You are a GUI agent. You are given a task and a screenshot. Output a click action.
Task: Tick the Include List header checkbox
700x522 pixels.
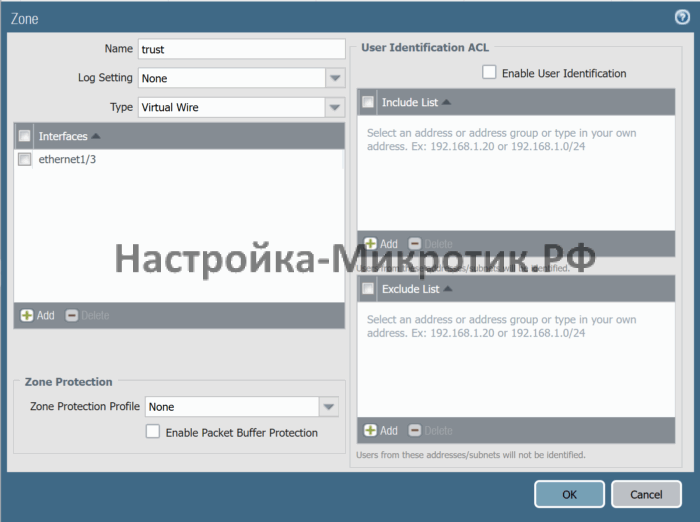coord(368,102)
